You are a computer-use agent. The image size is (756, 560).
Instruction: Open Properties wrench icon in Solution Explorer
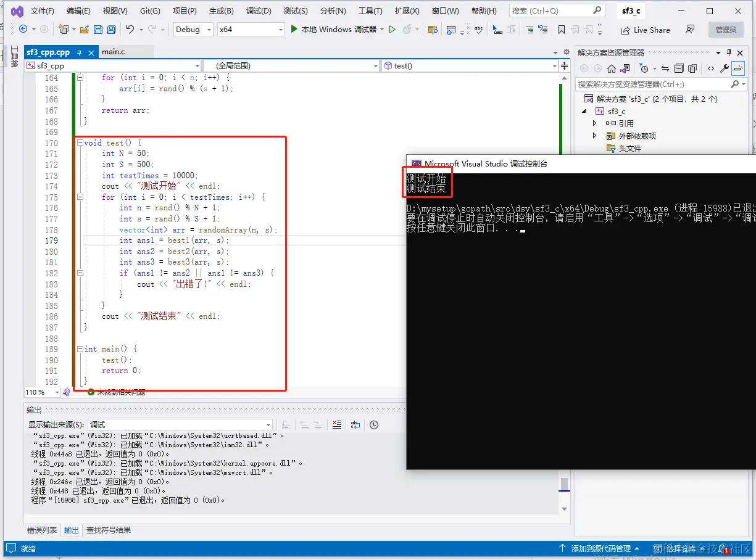pos(725,68)
